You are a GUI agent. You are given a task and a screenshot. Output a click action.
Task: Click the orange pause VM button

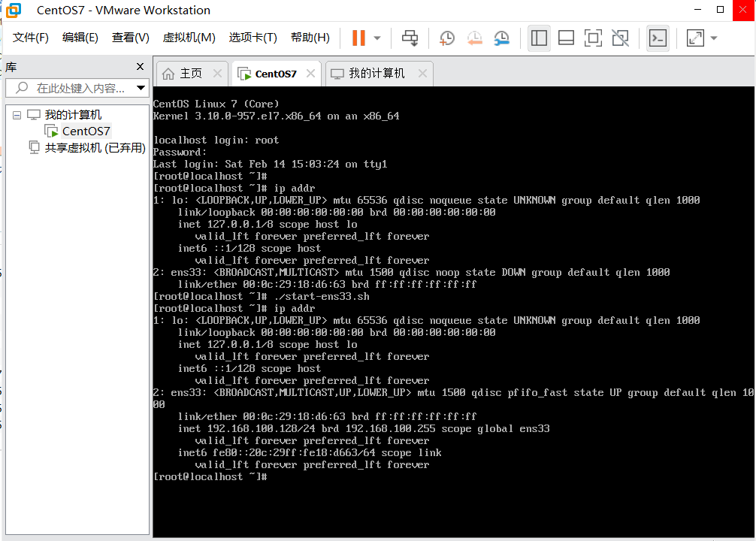pos(358,38)
